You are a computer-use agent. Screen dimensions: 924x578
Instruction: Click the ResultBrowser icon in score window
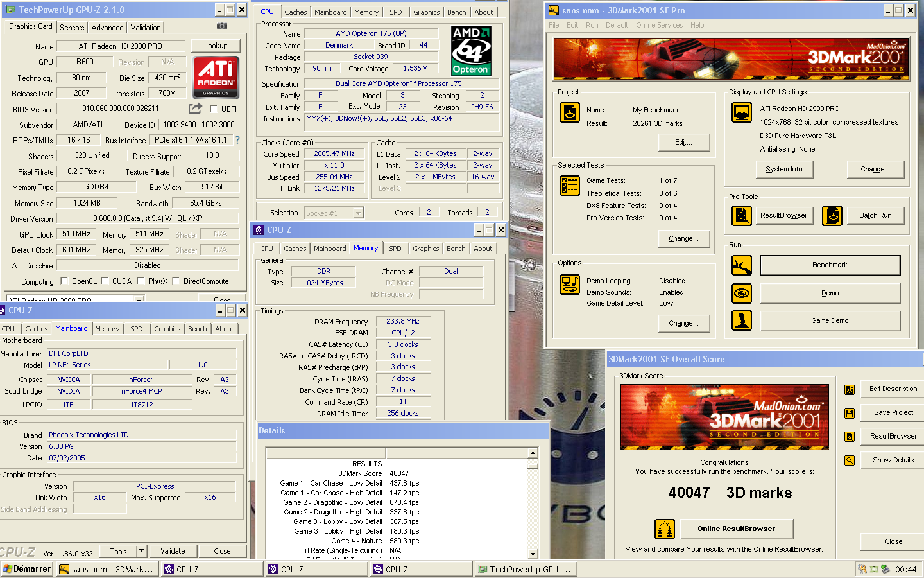[850, 437]
